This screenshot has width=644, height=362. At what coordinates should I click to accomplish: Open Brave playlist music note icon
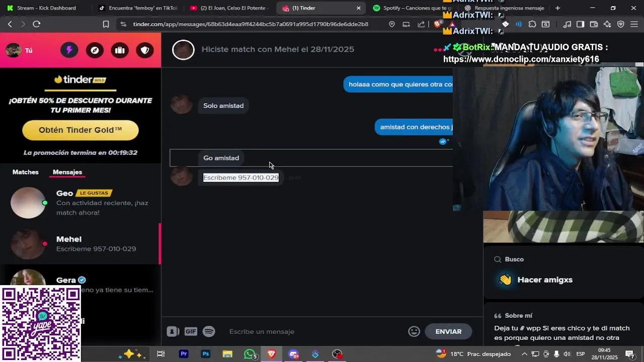pyautogui.click(x=567, y=24)
